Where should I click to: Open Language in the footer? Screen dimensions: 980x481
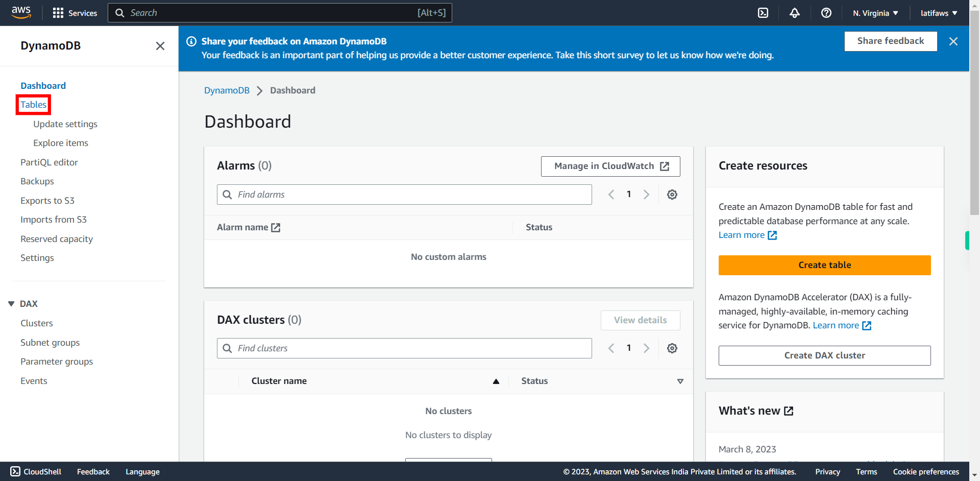point(142,472)
